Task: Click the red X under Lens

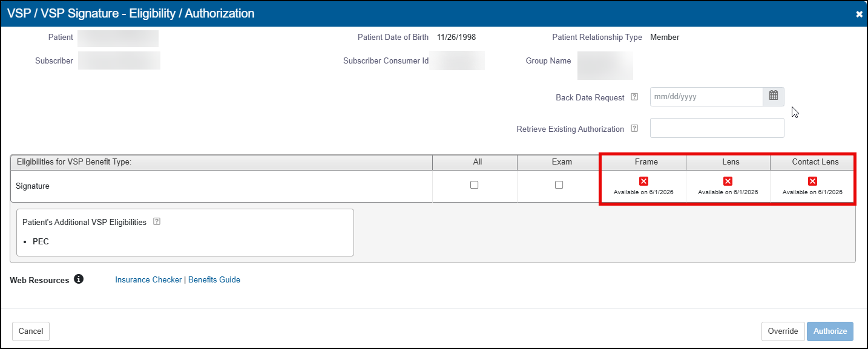Action: [x=728, y=181]
